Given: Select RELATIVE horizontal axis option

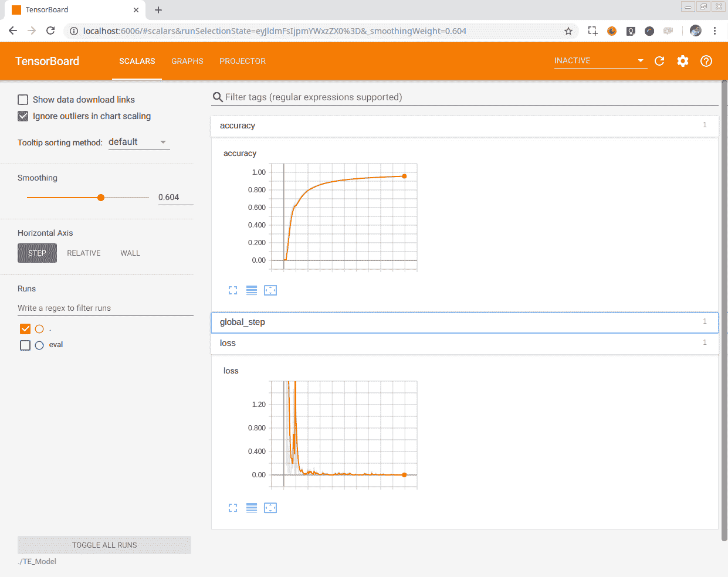Looking at the screenshot, I should coord(84,253).
